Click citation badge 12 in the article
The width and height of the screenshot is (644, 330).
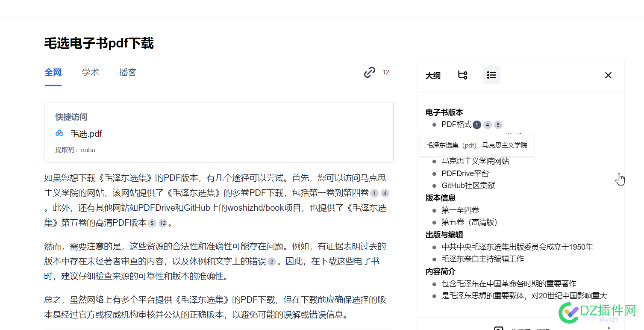[163, 223]
